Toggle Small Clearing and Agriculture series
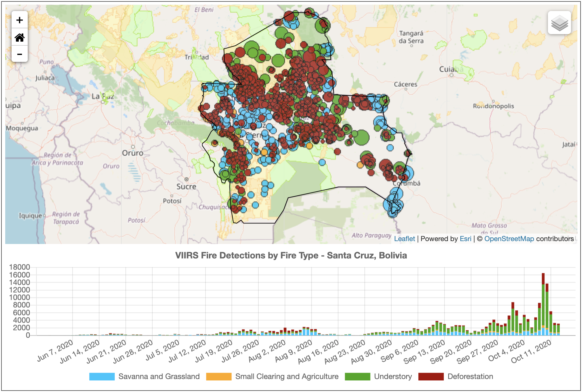The image size is (582, 392). [287, 376]
